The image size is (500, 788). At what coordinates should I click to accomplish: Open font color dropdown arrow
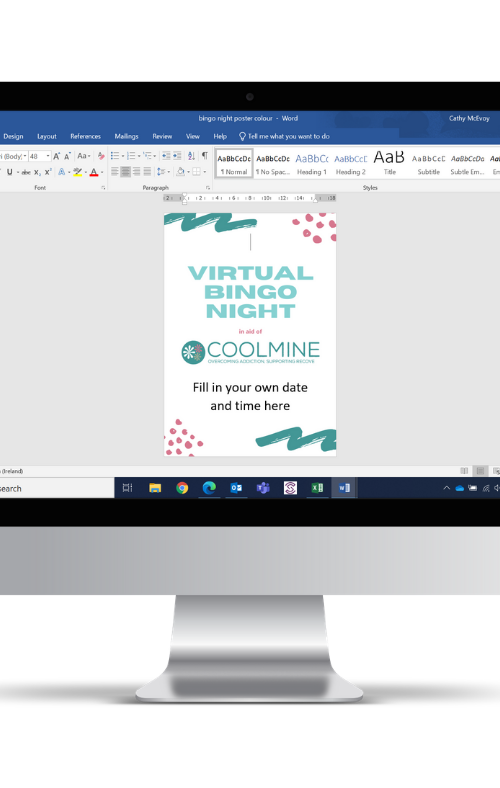[102, 172]
